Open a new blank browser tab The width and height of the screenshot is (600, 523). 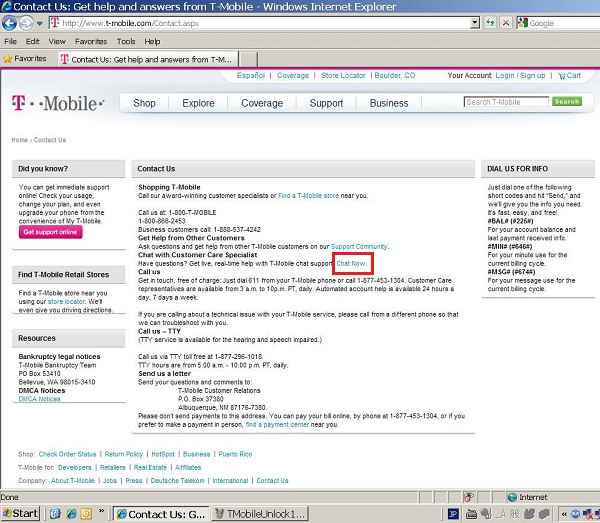[248, 59]
